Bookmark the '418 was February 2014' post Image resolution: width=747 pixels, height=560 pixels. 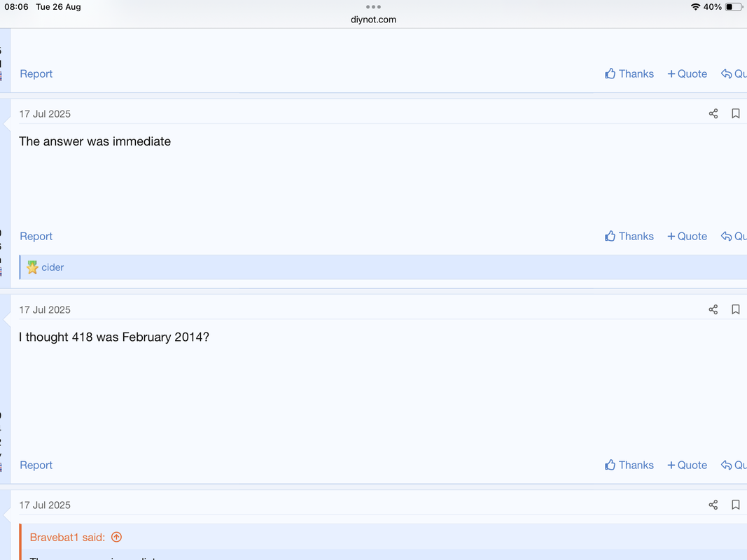click(x=736, y=309)
